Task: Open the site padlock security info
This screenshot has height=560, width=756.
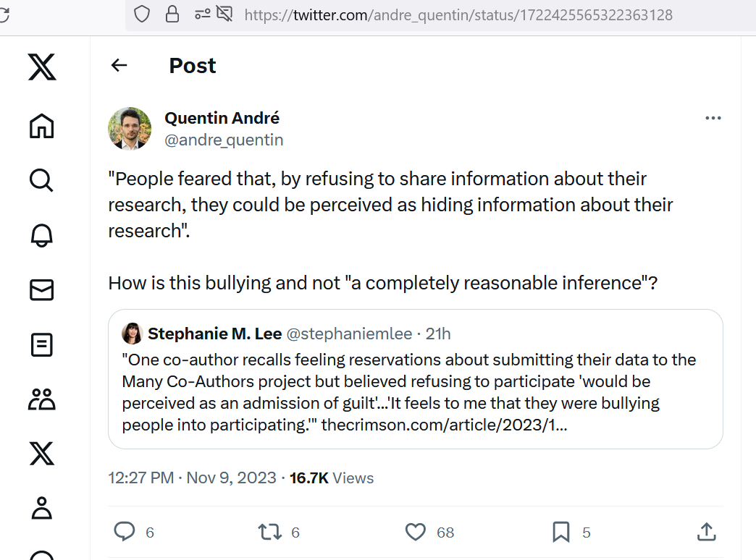Action: tap(172, 14)
